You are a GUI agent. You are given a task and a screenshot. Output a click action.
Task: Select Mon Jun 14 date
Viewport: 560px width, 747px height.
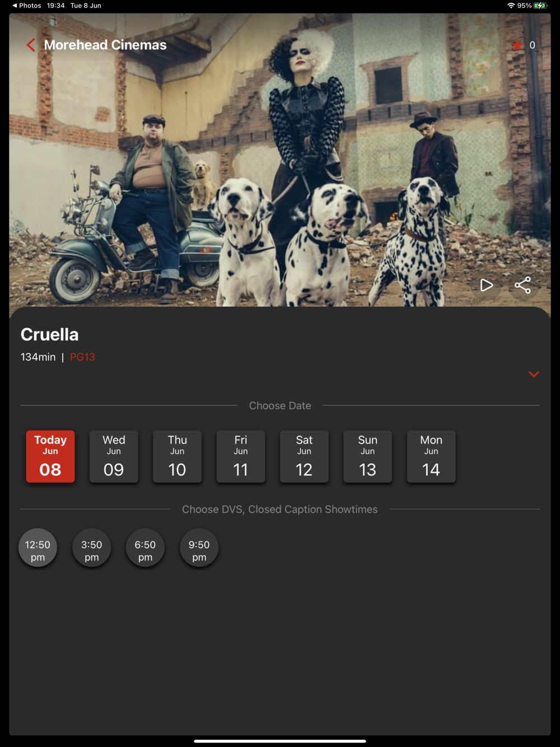click(431, 456)
